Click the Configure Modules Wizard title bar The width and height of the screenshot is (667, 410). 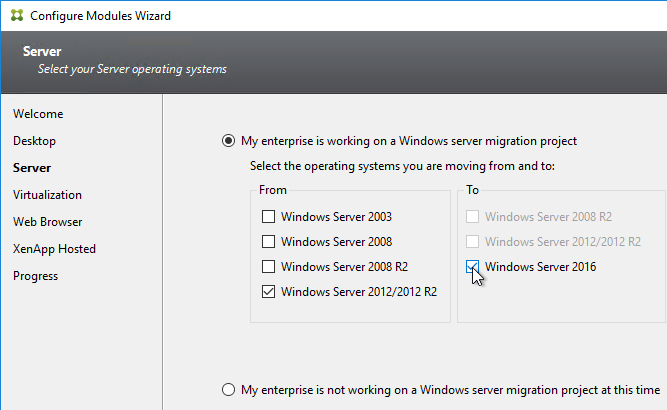(334, 16)
